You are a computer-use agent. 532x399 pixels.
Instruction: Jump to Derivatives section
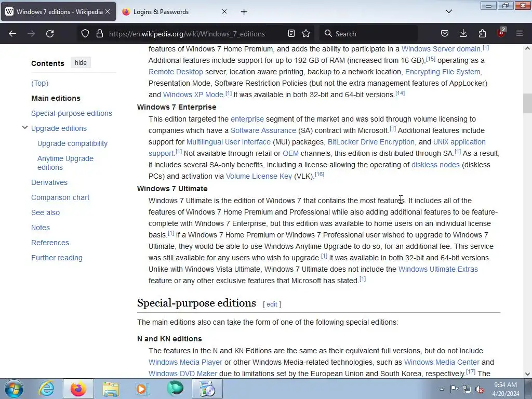point(49,182)
